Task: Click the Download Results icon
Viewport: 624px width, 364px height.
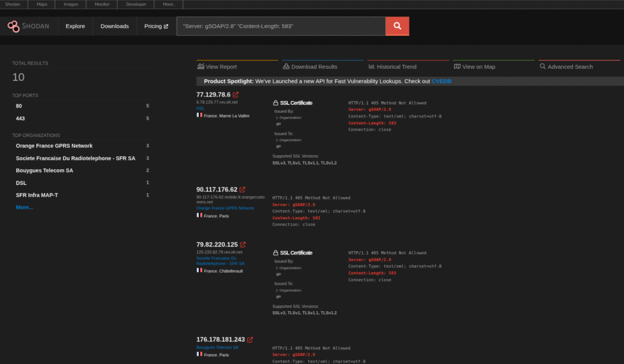Action: [x=286, y=66]
